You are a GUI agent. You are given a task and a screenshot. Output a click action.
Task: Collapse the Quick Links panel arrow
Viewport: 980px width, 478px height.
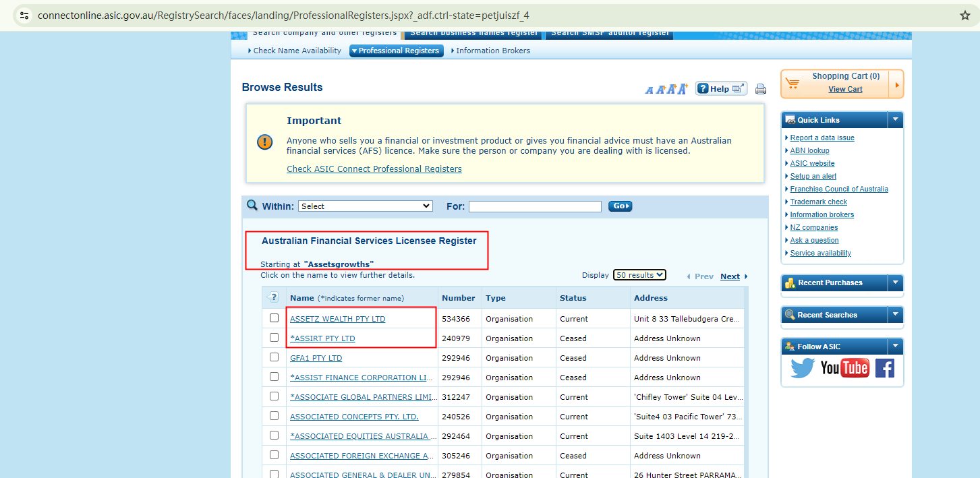[895, 119]
